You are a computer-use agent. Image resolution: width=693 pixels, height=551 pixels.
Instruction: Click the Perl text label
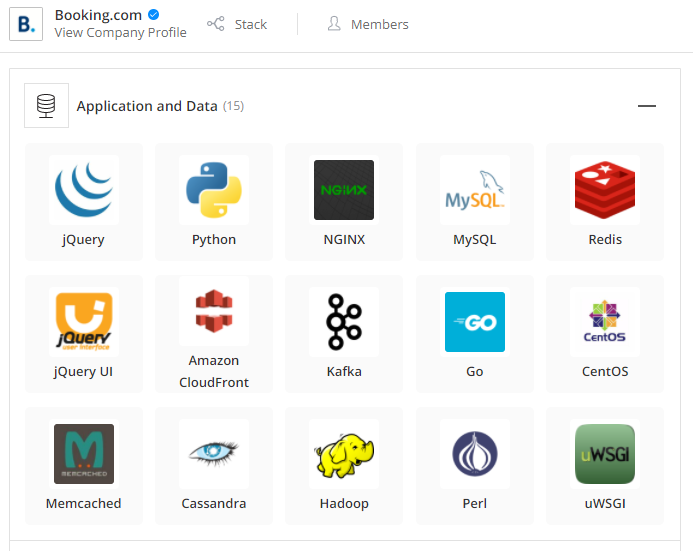click(x=475, y=504)
